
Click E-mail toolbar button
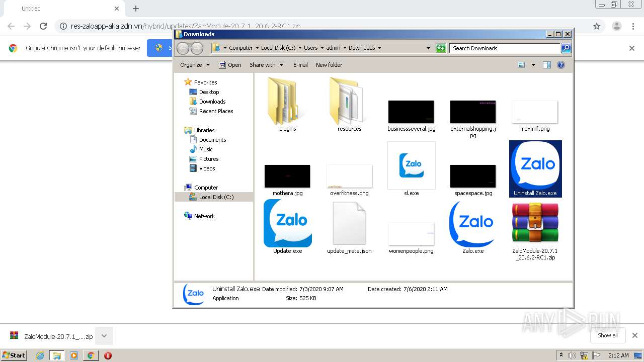[x=300, y=65]
